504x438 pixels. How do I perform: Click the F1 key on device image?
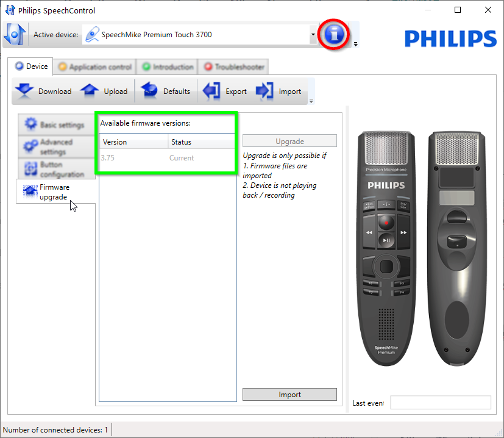(371, 283)
